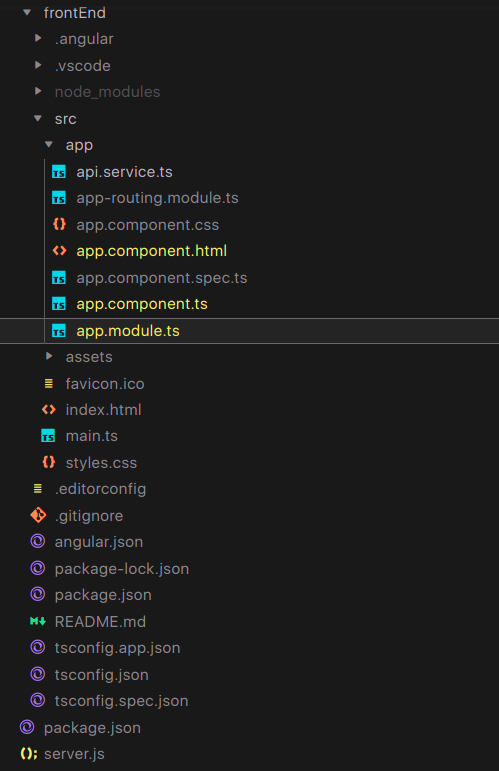Image resolution: width=499 pixels, height=771 pixels.
Task: Select the app.module.ts file
Action: click(249, 331)
